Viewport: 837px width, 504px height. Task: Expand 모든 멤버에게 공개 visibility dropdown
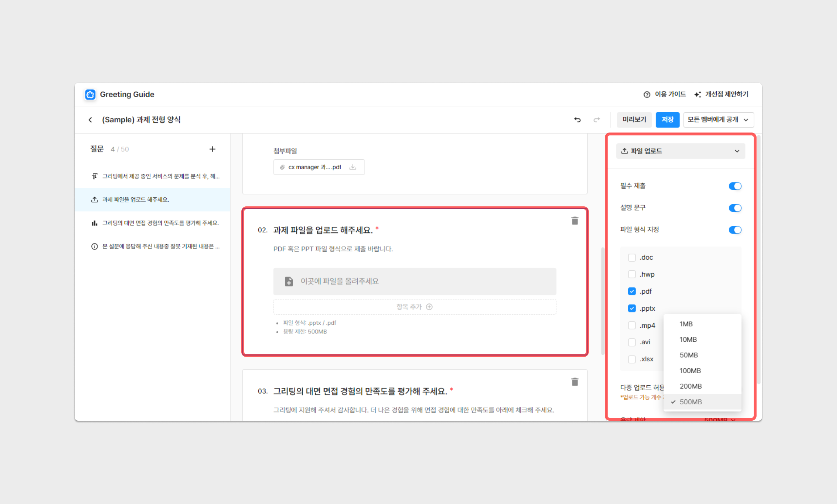[718, 120]
